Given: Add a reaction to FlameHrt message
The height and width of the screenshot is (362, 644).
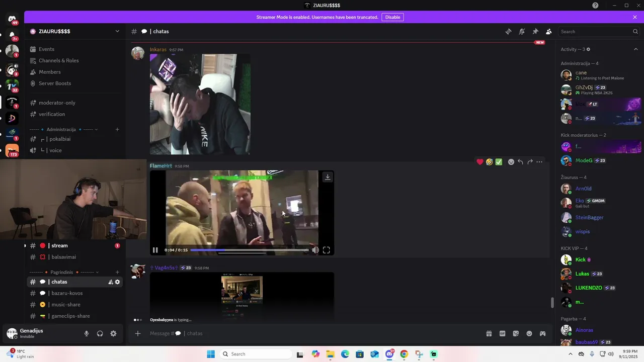Looking at the screenshot, I should point(511,162).
